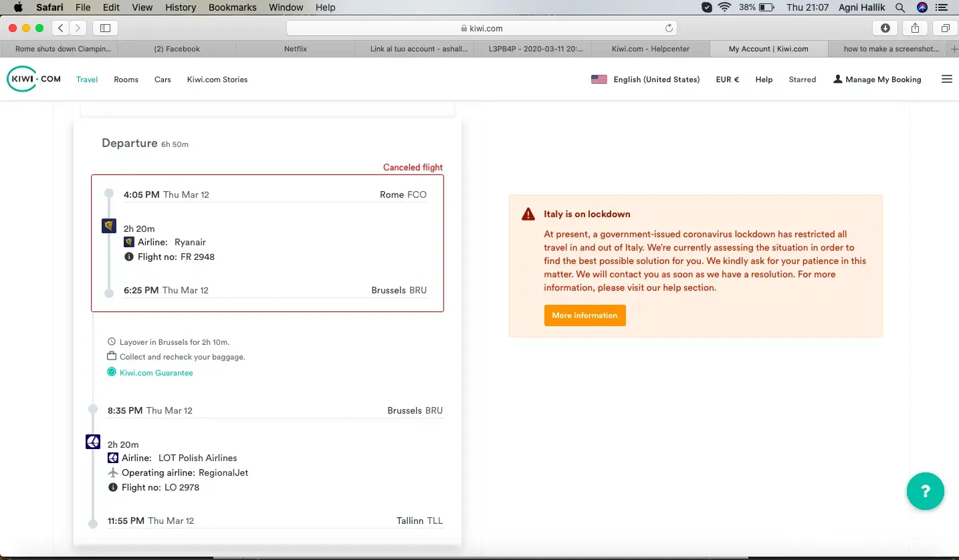Click the kiwi.com address bar
Image resolution: width=959 pixels, height=560 pixels.
click(x=482, y=28)
